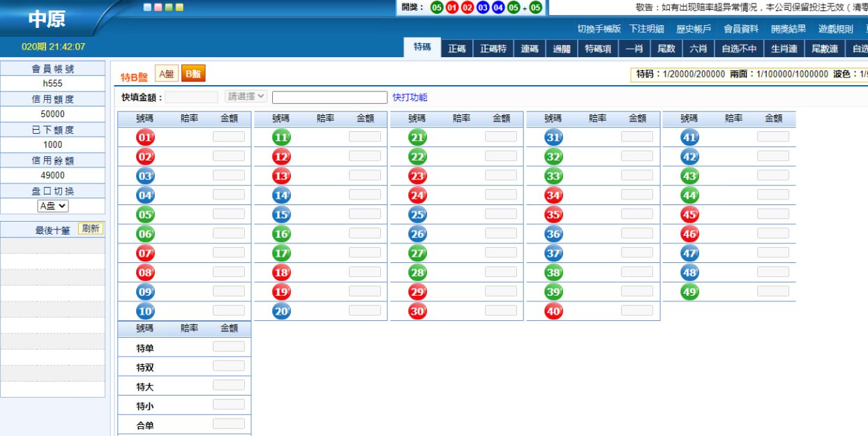This screenshot has width=868, height=436.
Task: Click the 快填金額 amount input field
Action: pyautogui.click(x=191, y=97)
